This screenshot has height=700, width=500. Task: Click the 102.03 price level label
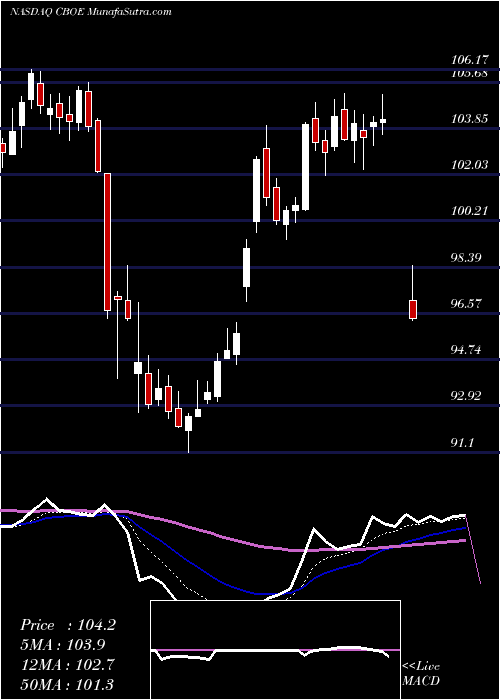470,165
